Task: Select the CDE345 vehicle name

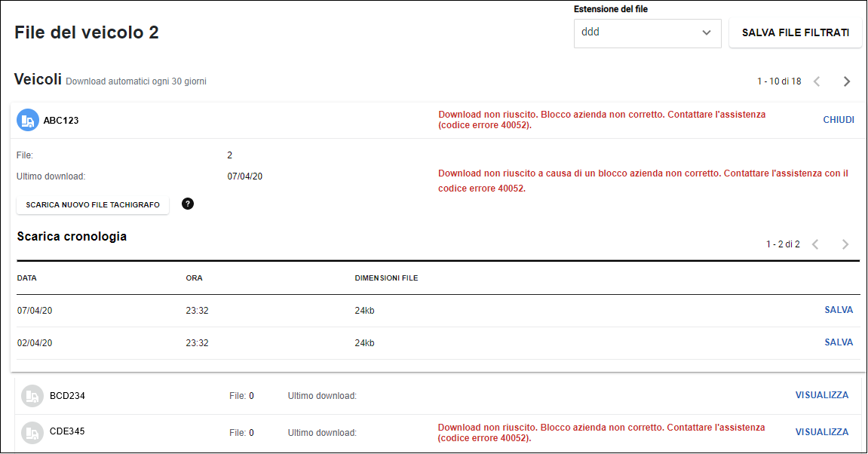Action: (x=67, y=431)
